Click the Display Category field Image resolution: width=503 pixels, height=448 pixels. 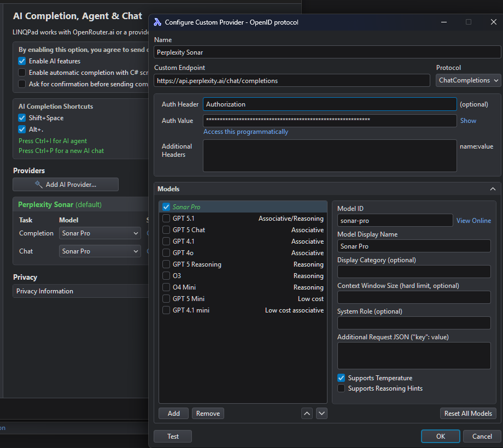[414, 272]
